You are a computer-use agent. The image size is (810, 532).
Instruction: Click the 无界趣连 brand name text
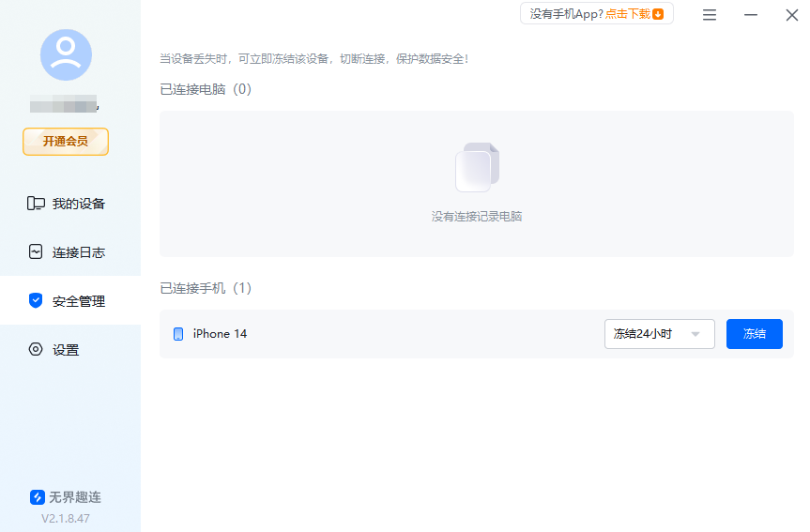[x=75, y=497]
